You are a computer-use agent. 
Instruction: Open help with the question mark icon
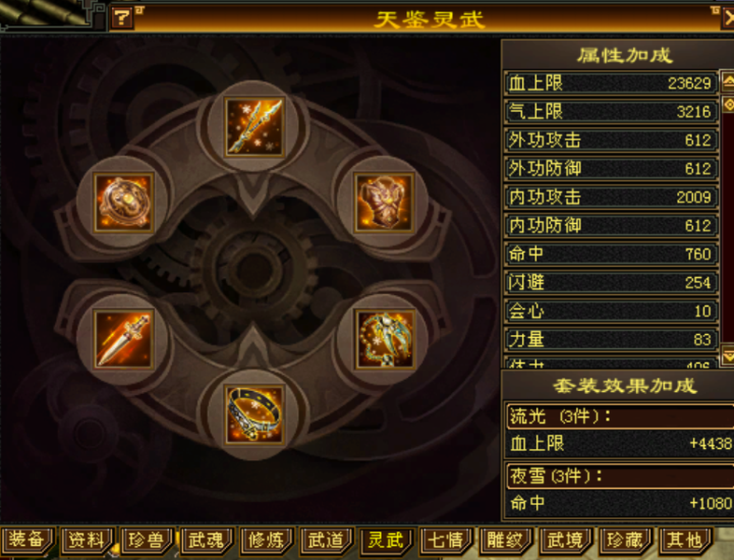tap(121, 18)
